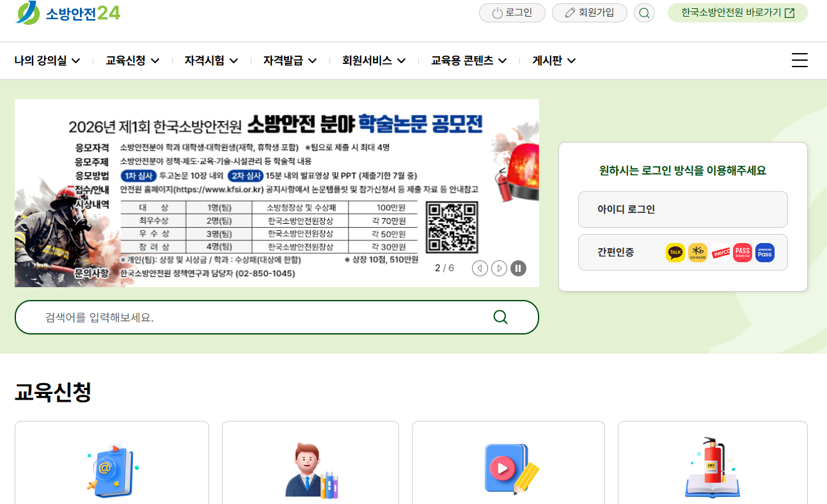The width and height of the screenshot is (827, 504).
Task: Click the 교육신청 section heading
Action: tap(53, 392)
